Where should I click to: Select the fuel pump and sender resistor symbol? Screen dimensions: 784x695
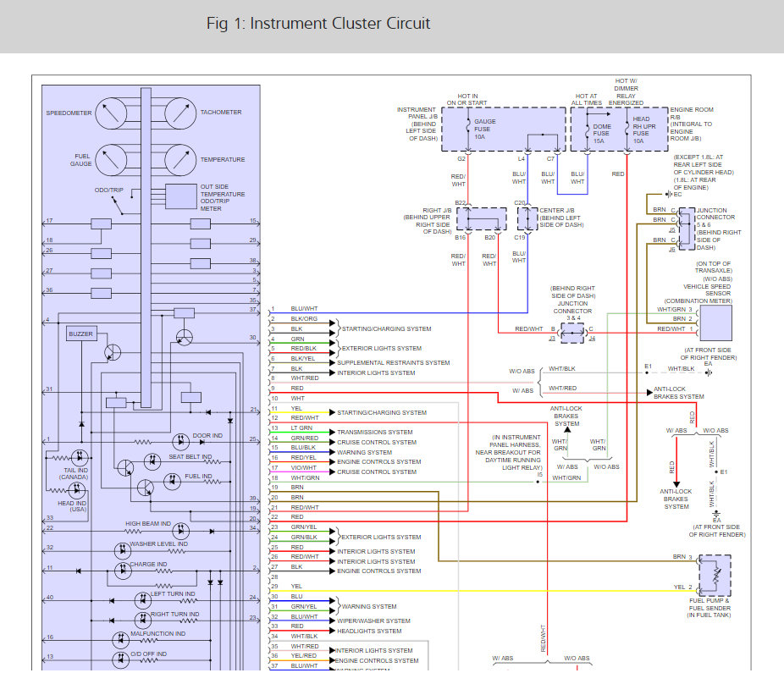[x=715, y=575]
